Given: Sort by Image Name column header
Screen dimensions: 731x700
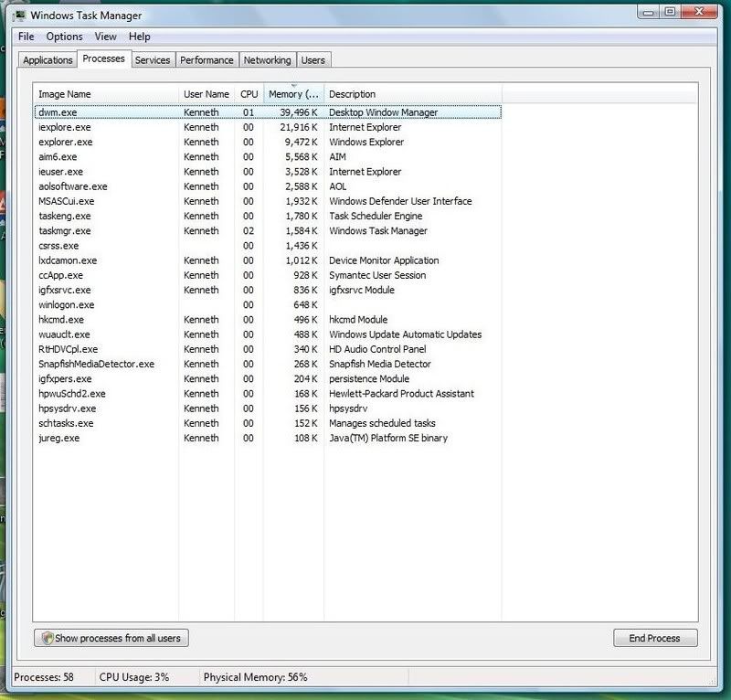Looking at the screenshot, I should tap(106, 94).
